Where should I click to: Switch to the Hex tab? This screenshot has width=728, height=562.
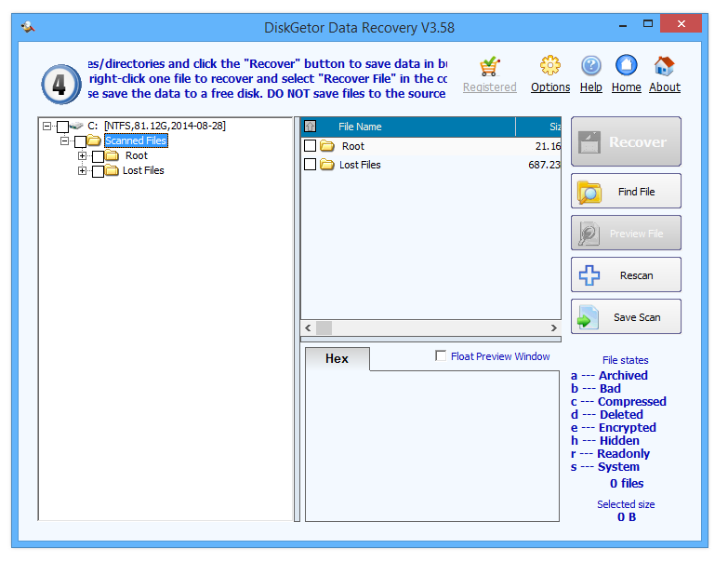click(x=338, y=358)
